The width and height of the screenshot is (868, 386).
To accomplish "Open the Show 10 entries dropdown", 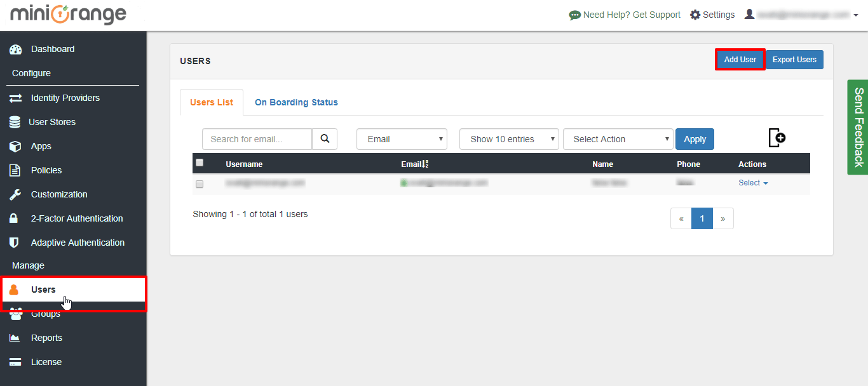I will pyautogui.click(x=509, y=139).
